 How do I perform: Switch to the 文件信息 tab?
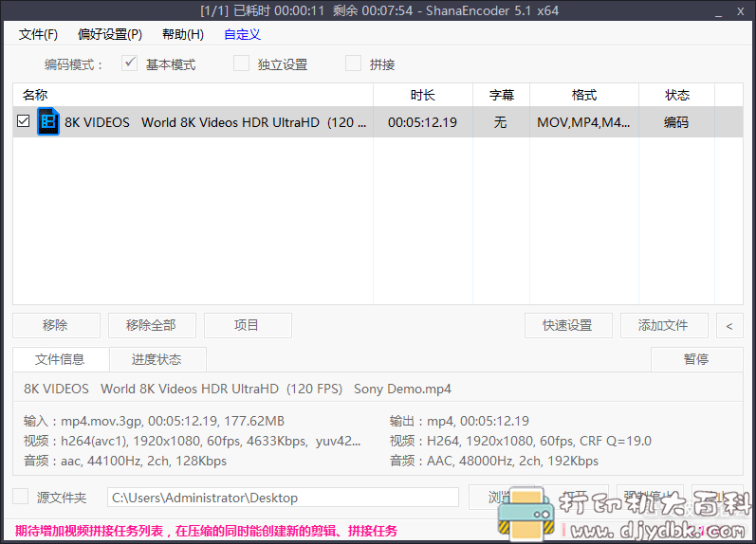61,359
